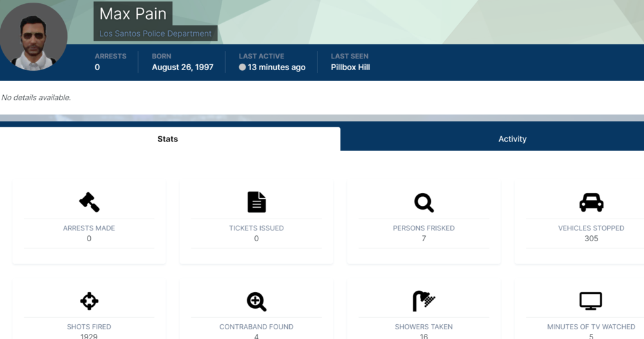Click the SHOWERS TAKEN label
Screen dimensions: 644x339
(424, 327)
